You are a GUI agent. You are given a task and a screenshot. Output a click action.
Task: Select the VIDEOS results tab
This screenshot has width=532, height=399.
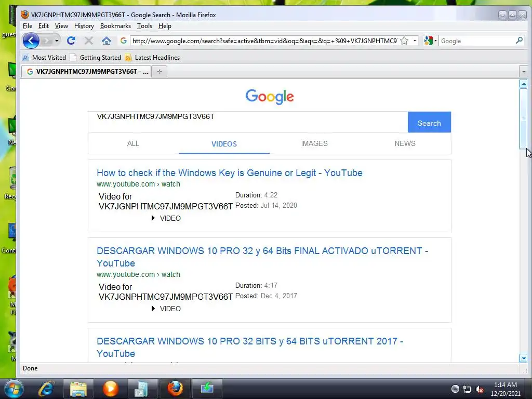[224, 144]
